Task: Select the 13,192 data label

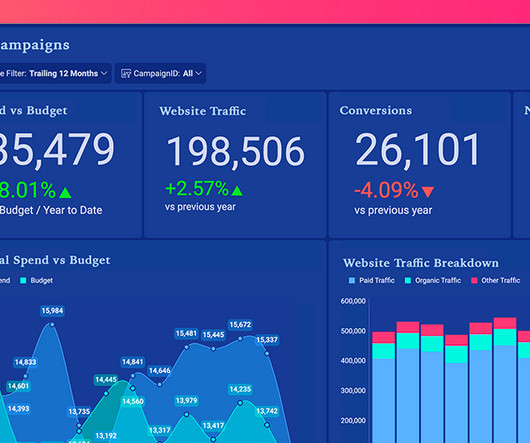Action: (106, 436)
